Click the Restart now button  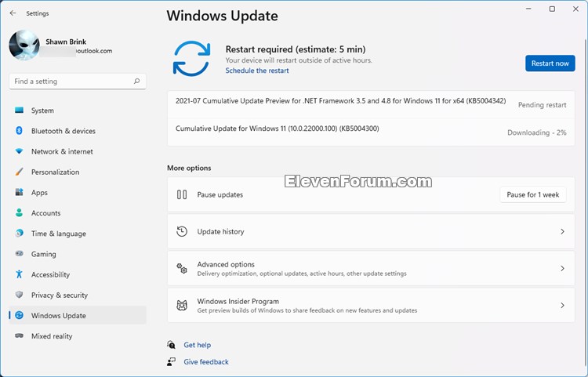coord(550,63)
